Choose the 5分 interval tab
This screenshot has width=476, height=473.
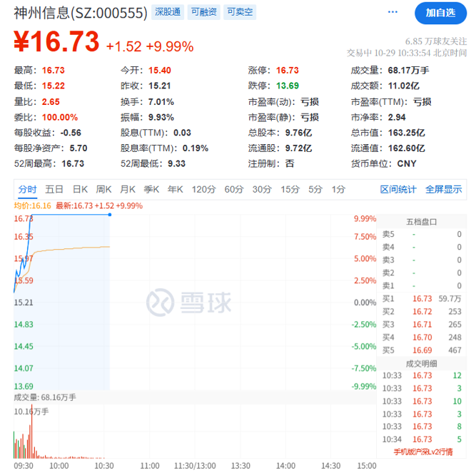pyautogui.click(x=315, y=189)
